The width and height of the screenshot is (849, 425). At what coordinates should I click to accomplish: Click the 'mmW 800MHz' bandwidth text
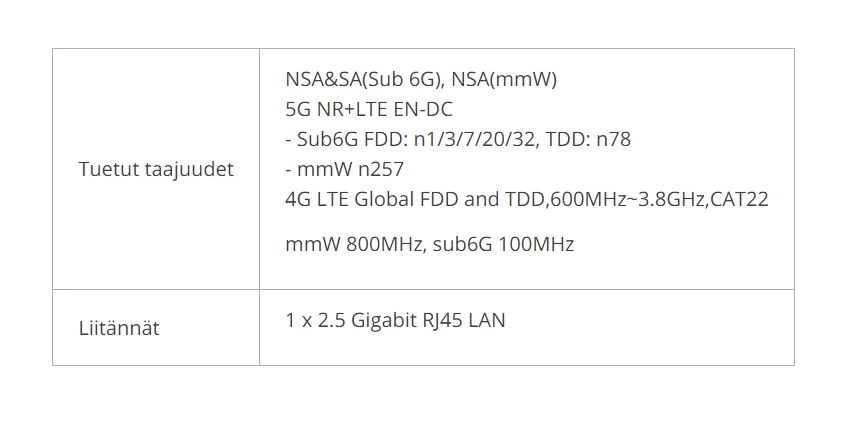point(354,244)
